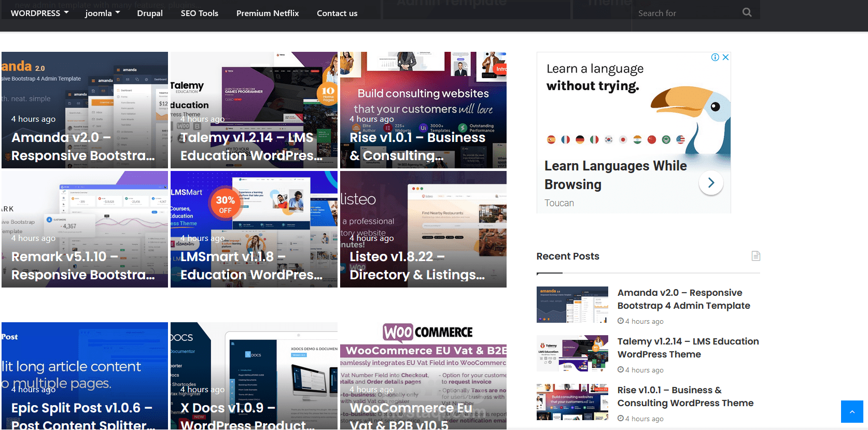
Task: Click Rise recent post thumbnail
Action: pyautogui.click(x=572, y=402)
